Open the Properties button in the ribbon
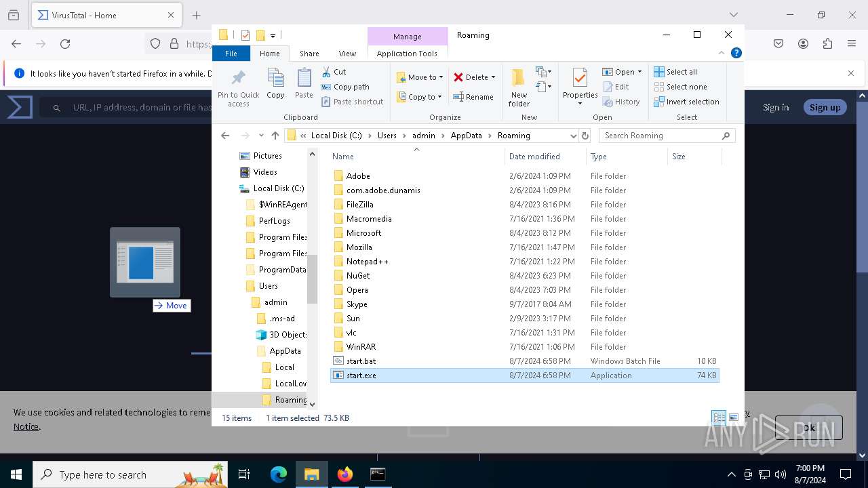 580,87
